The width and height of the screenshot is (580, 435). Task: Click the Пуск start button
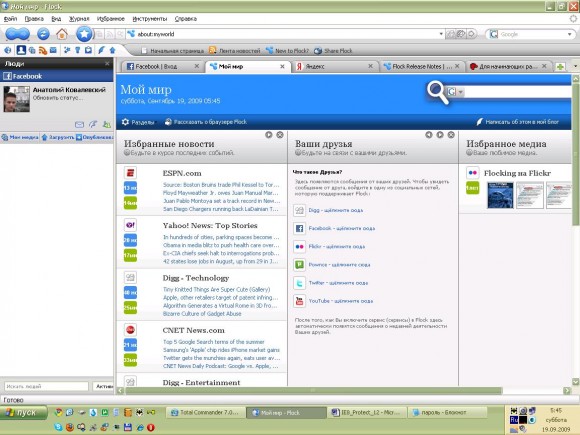click(24, 412)
